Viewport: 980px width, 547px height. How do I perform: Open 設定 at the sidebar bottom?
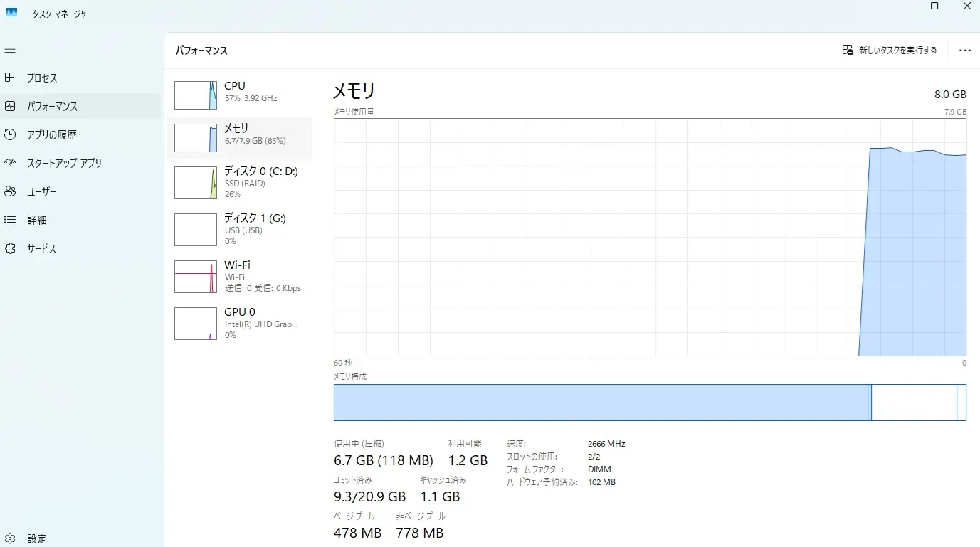pyautogui.click(x=37, y=539)
